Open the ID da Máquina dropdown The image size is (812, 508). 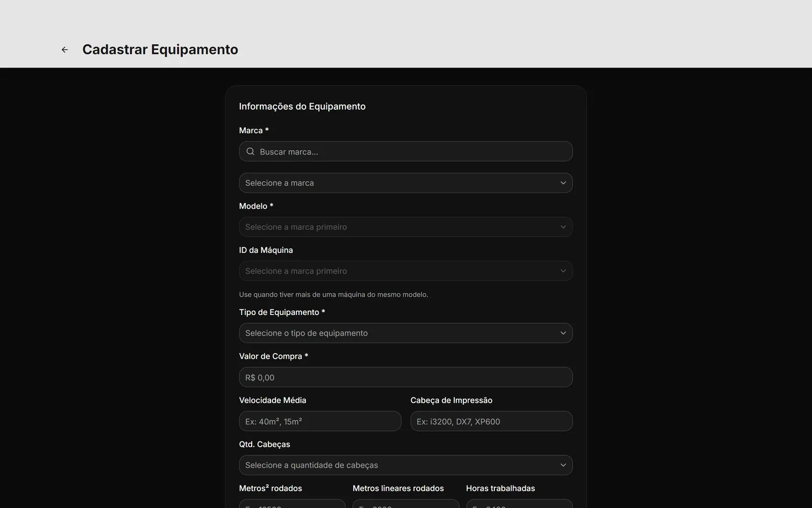click(x=405, y=271)
